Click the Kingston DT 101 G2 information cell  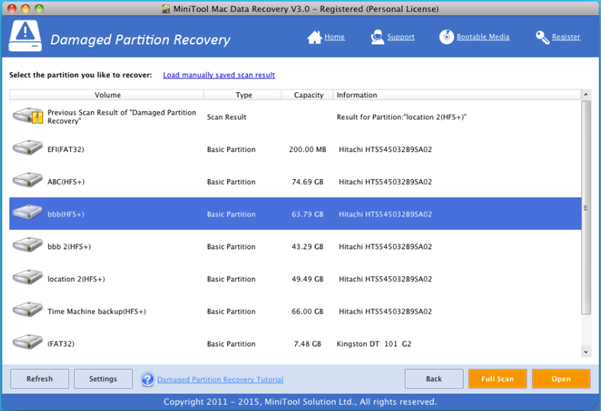pos(374,344)
